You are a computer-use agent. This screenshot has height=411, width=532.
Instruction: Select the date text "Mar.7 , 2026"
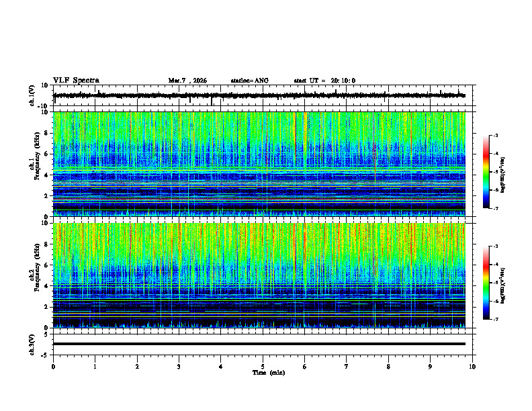point(187,81)
